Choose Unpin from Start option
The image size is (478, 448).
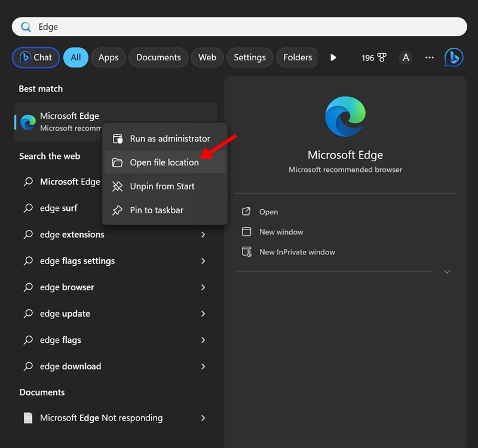click(x=162, y=186)
